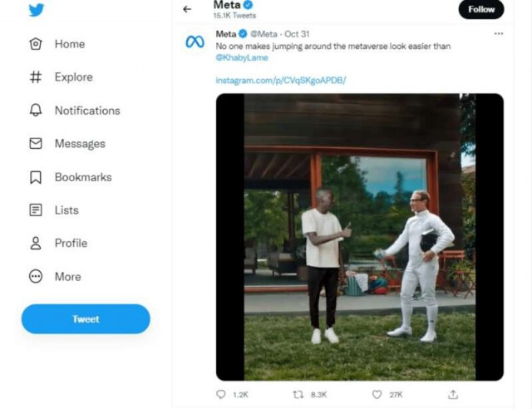Click the Messages envelope icon
This screenshot has width=532, height=409.
pos(36,144)
